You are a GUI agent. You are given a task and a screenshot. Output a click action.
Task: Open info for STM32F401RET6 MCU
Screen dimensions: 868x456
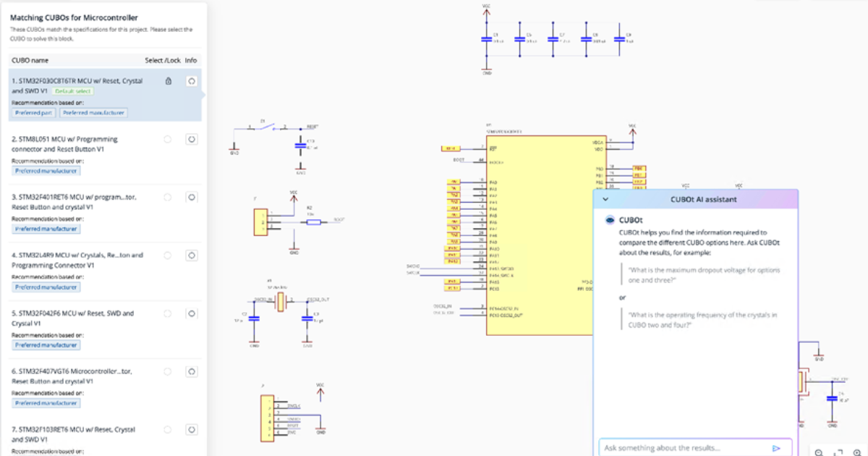[x=192, y=196]
